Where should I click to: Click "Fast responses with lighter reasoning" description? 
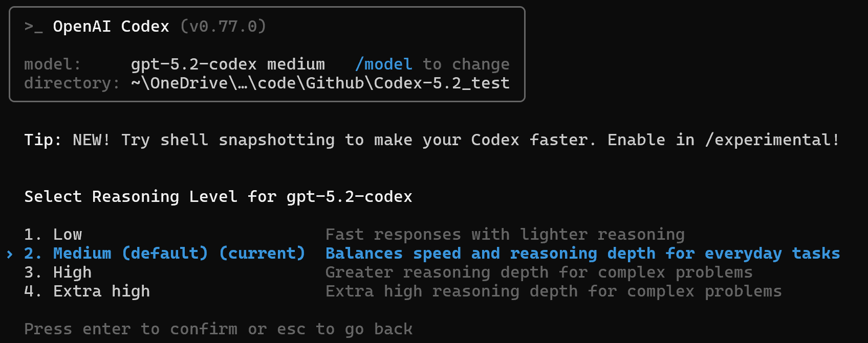click(505, 235)
